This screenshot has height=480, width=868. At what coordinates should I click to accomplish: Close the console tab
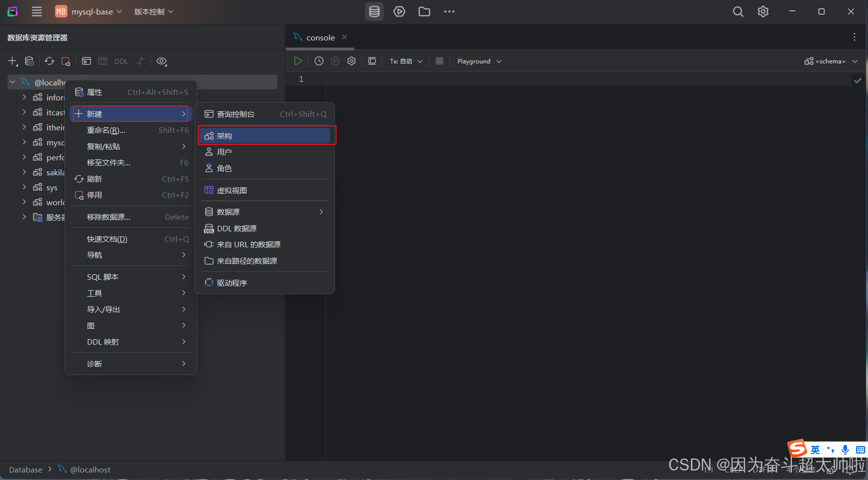point(344,37)
